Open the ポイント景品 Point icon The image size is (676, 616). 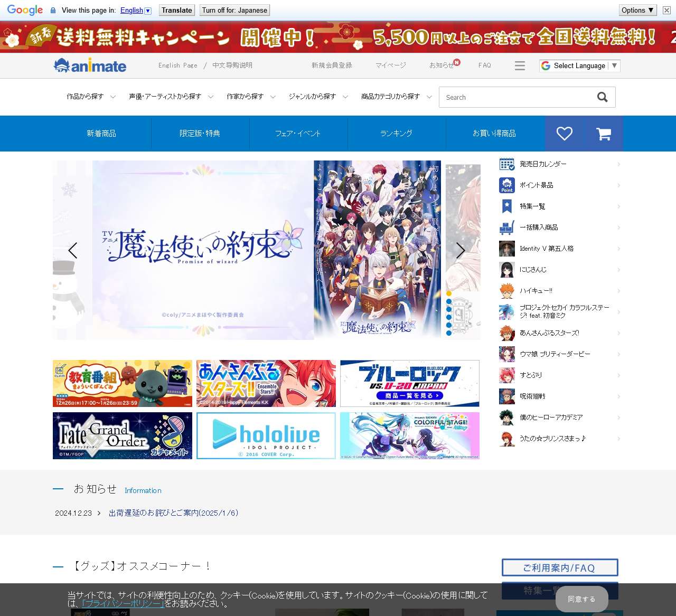(507, 185)
